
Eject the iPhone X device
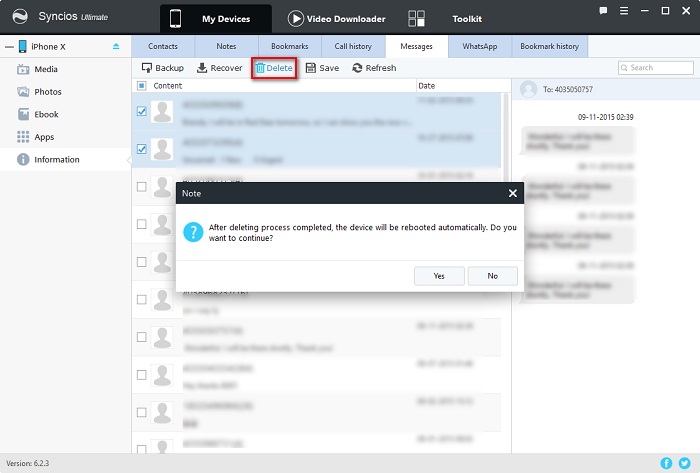point(116,46)
